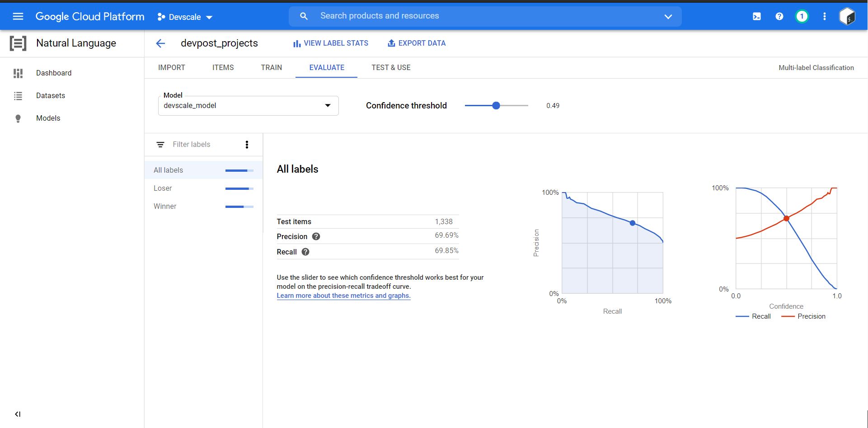
Task: Collapse the left sidebar panel
Action: point(18,414)
